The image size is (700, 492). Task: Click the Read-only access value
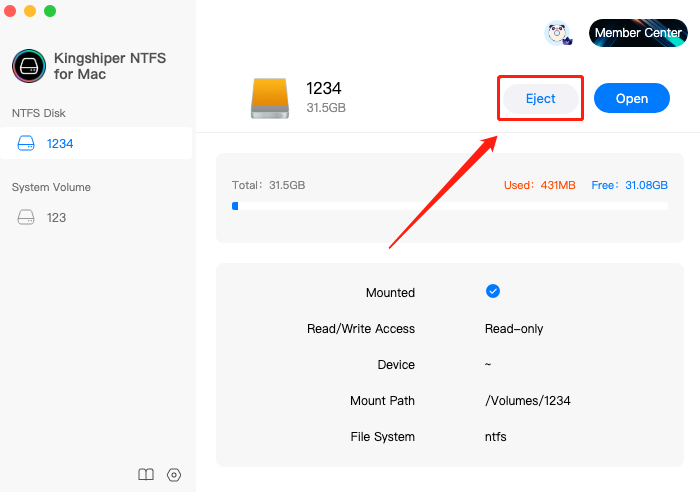tap(514, 329)
